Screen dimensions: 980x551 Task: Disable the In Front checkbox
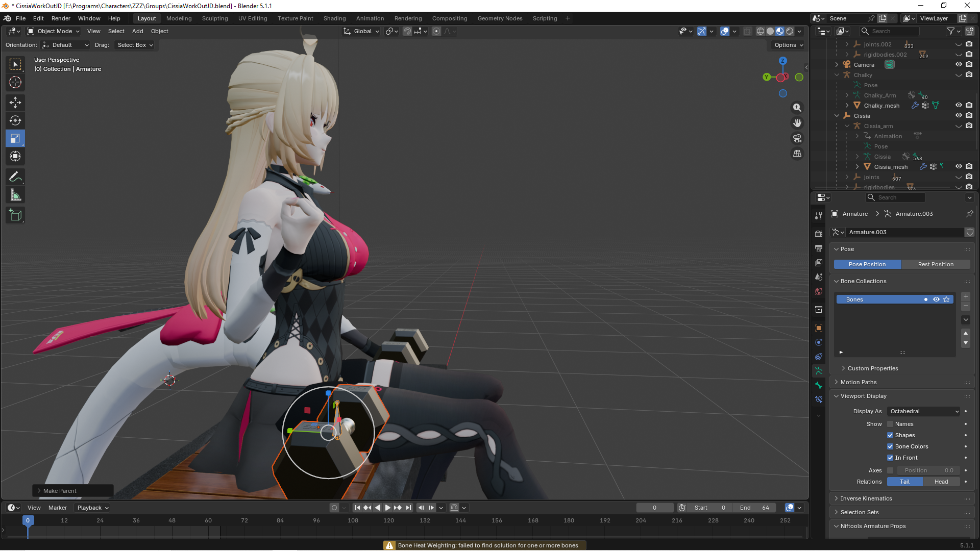point(890,458)
